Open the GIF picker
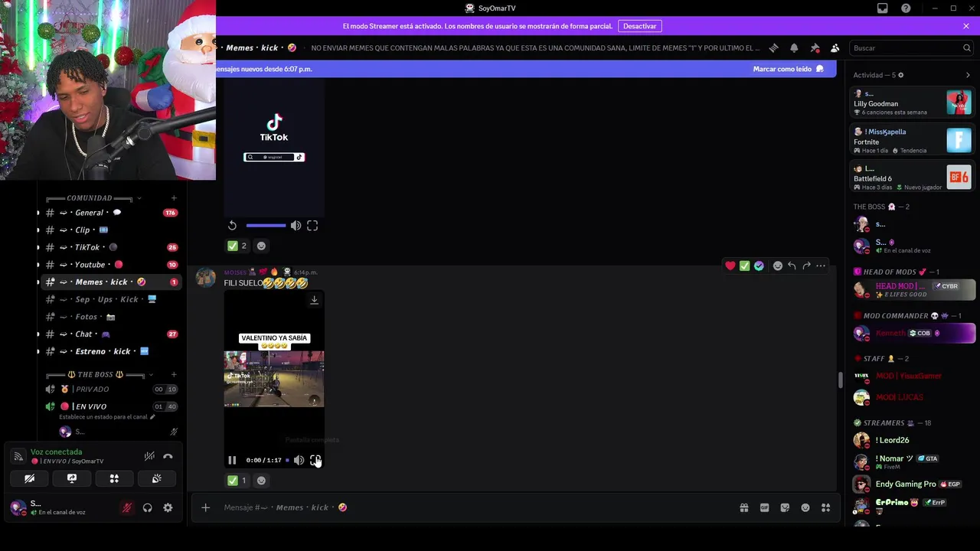980x551 pixels. point(764,507)
